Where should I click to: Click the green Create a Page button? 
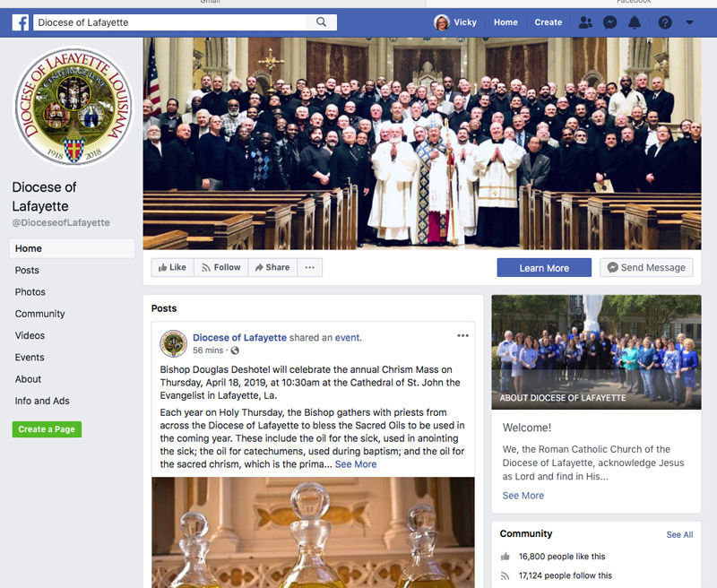click(47, 429)
